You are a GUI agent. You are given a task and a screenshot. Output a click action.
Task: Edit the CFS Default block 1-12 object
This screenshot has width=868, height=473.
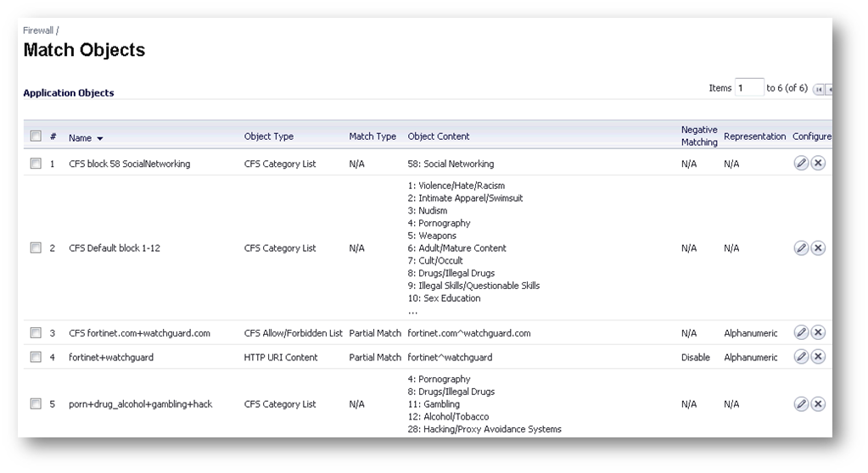pyautogui.click(x=801, y=248)
